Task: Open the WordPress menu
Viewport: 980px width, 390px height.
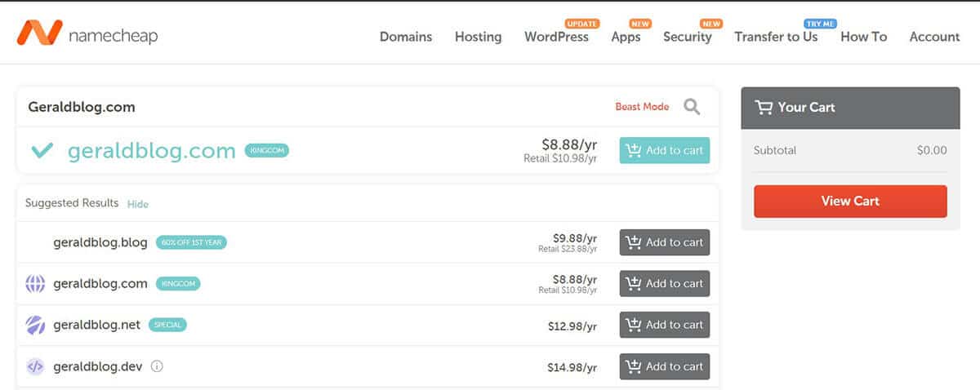Action: tap(556, 37)
